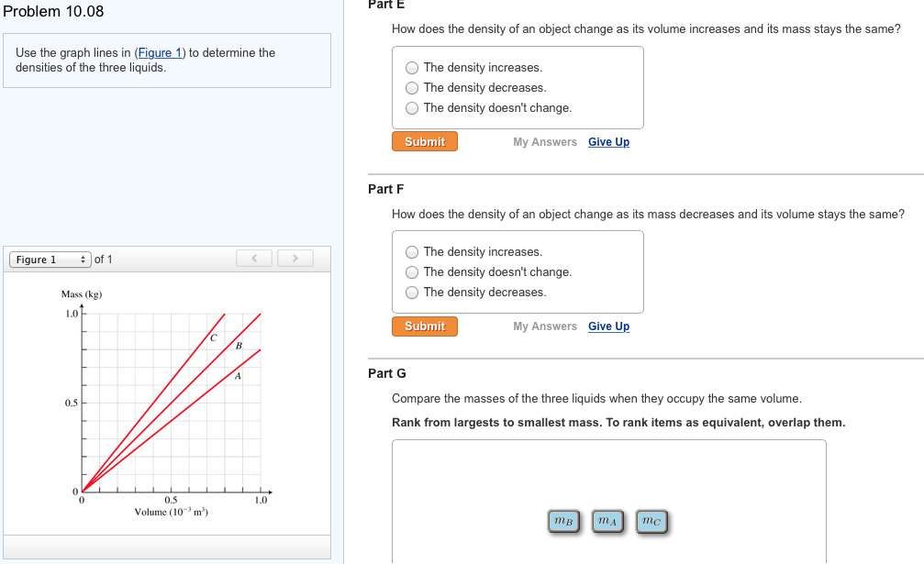Submit the Part E answer
Viewport: 924px width, 564px height.
click(424, 141)
